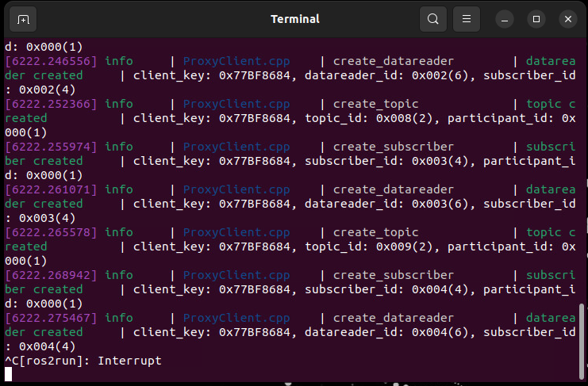588x386 pixels.
Task: Click create_topic on the 6222.252366 line
Action: tap(376, 104)
